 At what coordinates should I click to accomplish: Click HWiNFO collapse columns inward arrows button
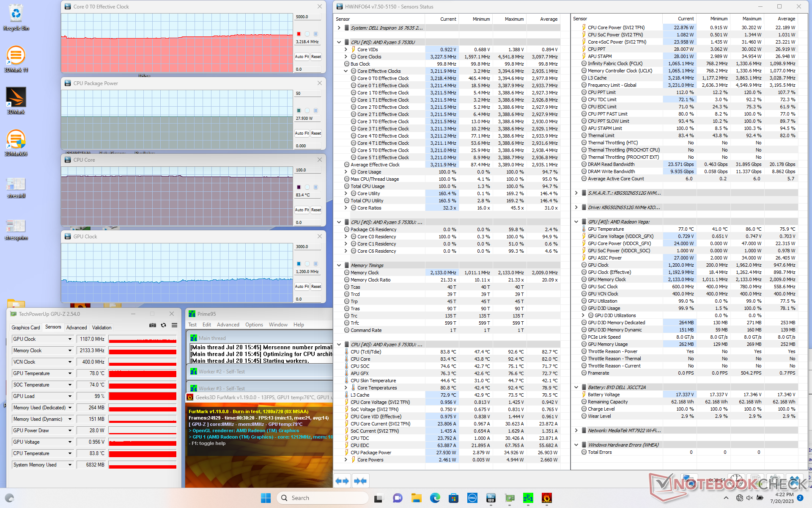point(360,481)
